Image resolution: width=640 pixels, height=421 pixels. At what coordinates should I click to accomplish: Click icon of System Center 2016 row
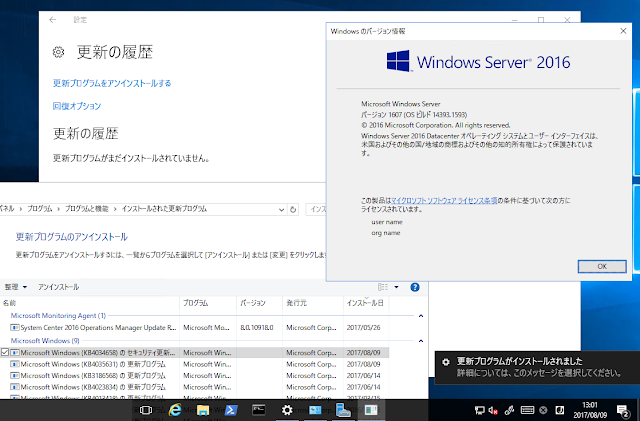point(15,327)
